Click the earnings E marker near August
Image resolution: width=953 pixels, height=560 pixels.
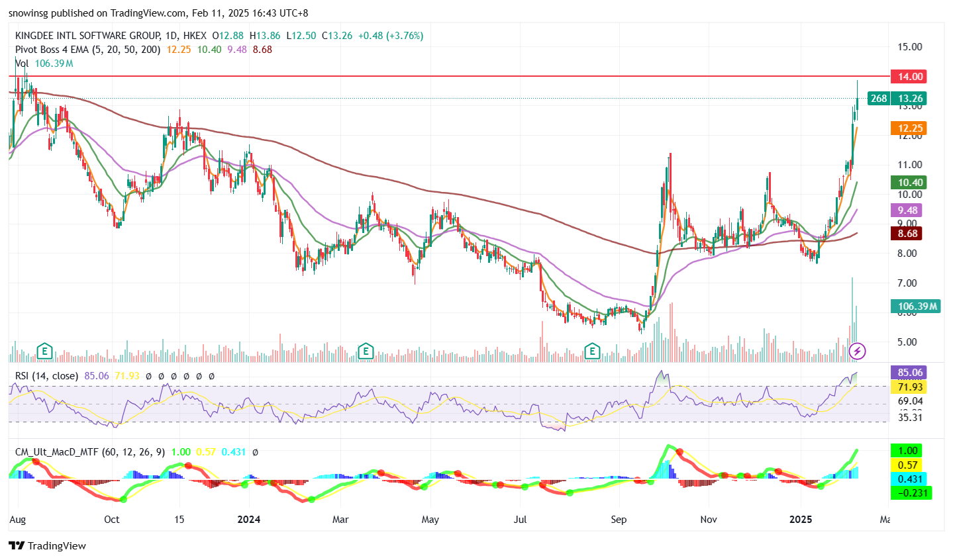click(x=45, y=351)
